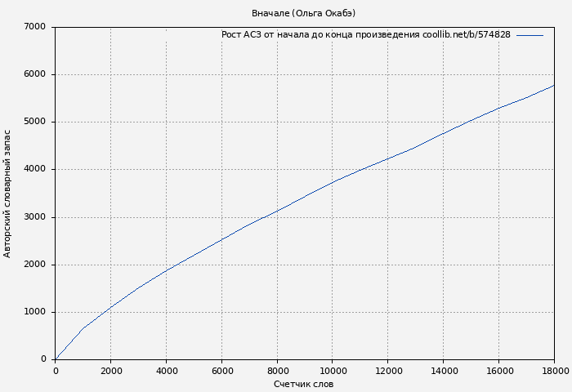Click the 8000 tick on the X-axis

point(277,370)
